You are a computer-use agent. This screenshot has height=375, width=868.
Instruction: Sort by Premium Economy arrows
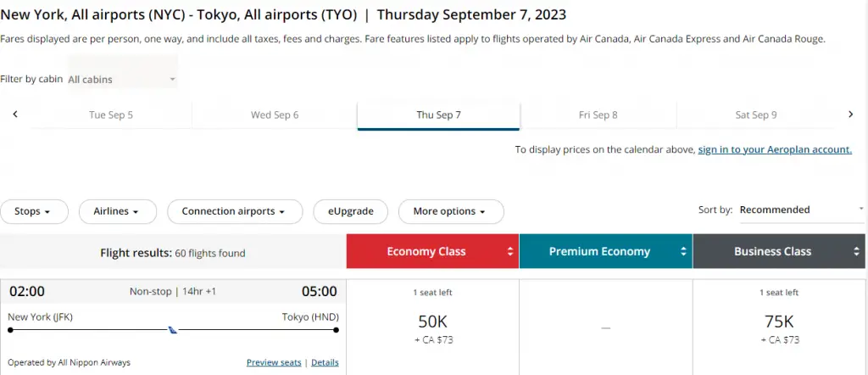(x=684, y=251)
